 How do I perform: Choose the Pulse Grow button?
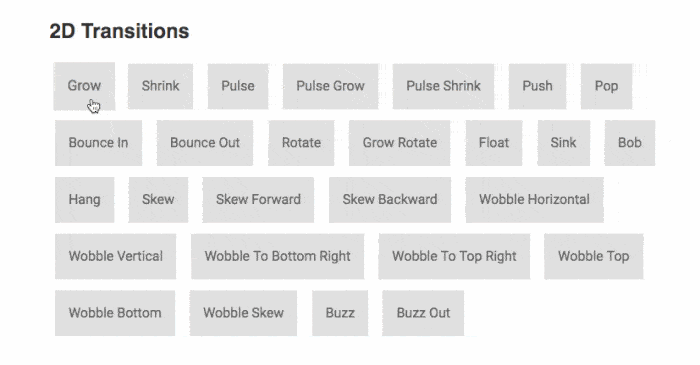click(x=330, y=86)
